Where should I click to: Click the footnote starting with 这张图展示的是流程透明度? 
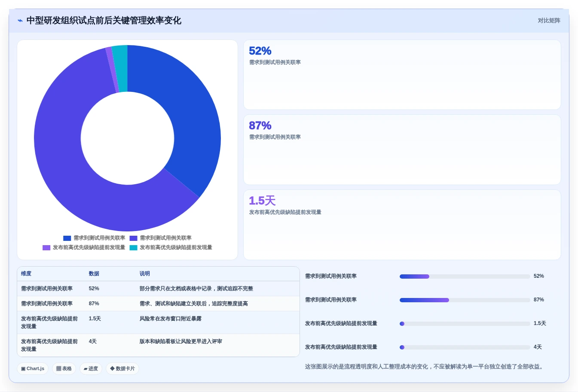[425, 367]
